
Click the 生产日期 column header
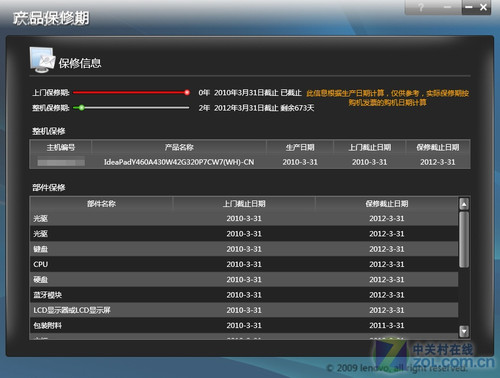point(300,147)
